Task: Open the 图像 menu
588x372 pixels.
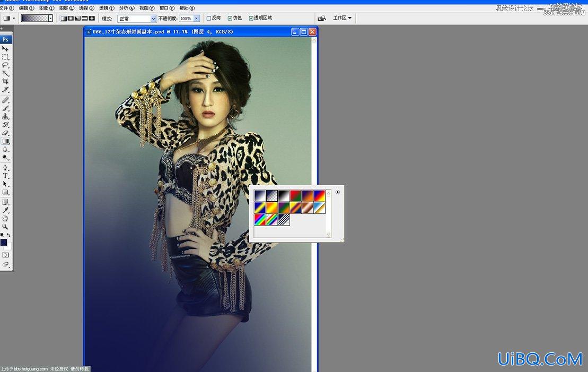Action: tap(47, 8)
